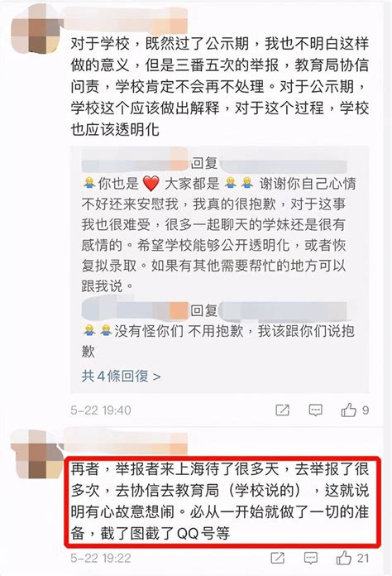Open comment icon on 19:40 post
Viewport: 392px width, 576px height.
[315, 410]
